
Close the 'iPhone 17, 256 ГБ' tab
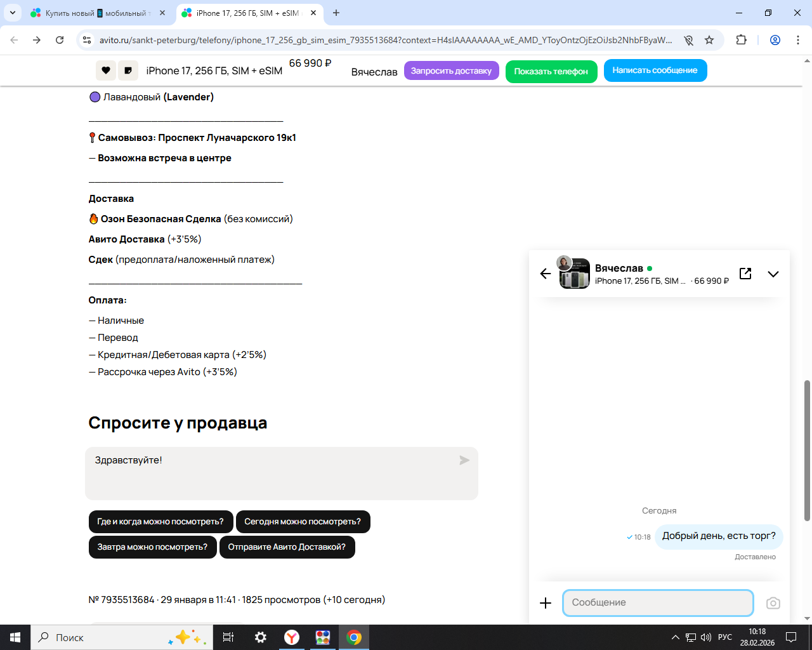313,13
